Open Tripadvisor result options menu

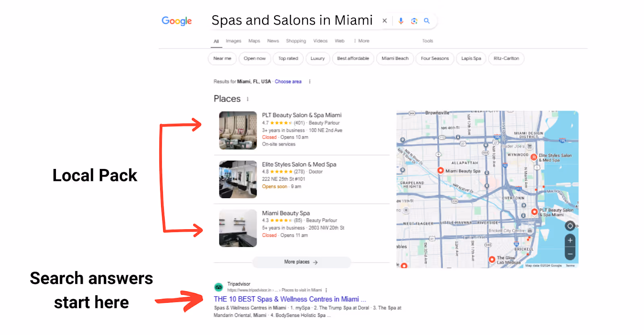click(326, 290)
